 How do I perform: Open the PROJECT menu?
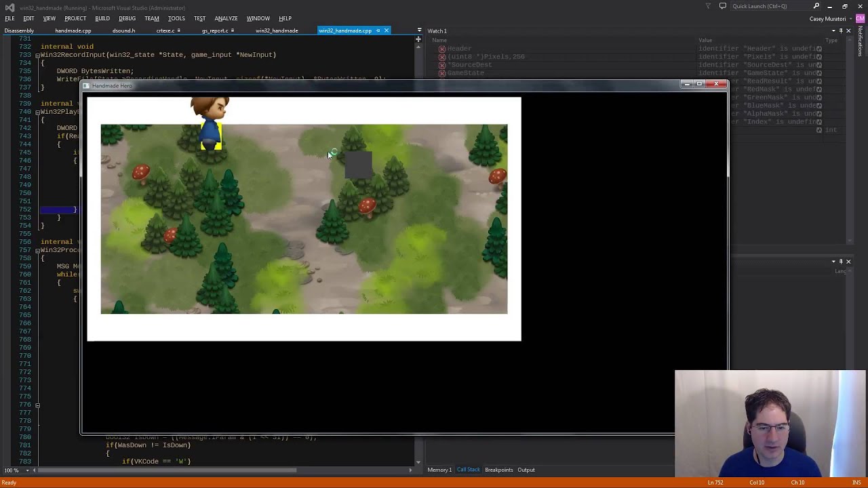coord(75,18)
